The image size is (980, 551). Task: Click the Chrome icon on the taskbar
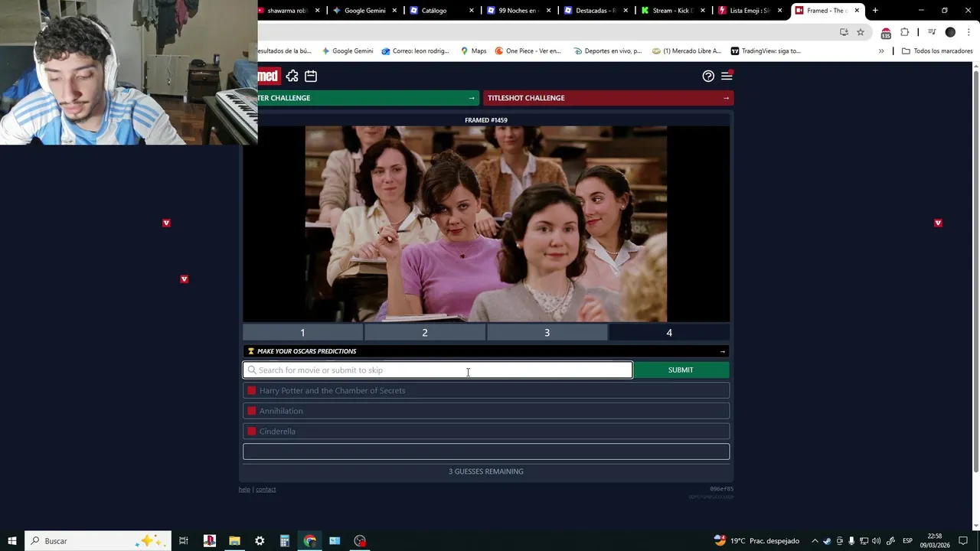[309, 541]
